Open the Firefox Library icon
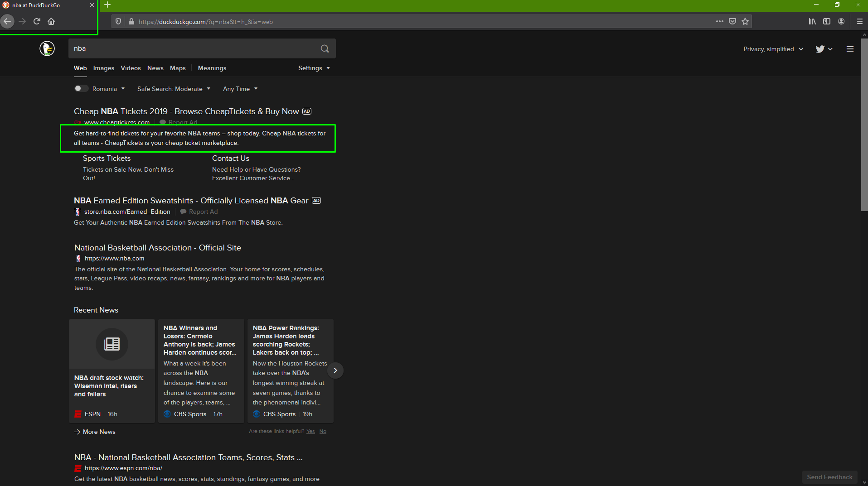This screenshot has width=868, height=486. click(812, 21)
